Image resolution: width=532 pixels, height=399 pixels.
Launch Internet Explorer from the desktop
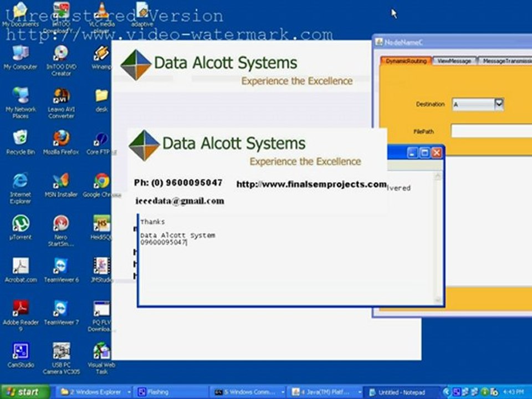click(21, 188)
